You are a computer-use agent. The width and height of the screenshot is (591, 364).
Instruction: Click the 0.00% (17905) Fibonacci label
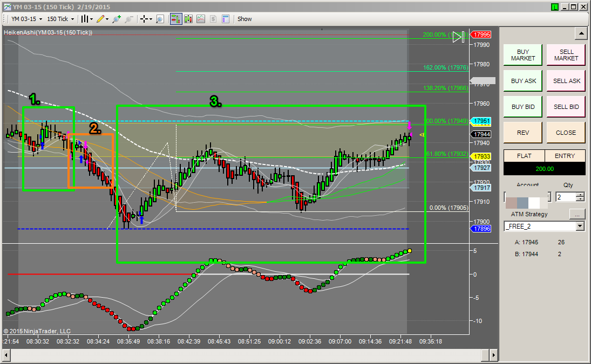point(449,208)
